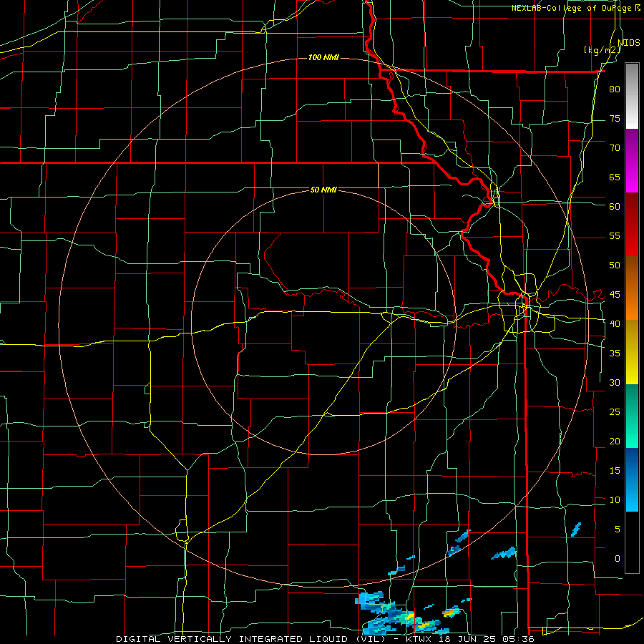Select the yellow segment of the color scale
The height and width of the screenshot is (644, 644).
[x=632, y=351]
